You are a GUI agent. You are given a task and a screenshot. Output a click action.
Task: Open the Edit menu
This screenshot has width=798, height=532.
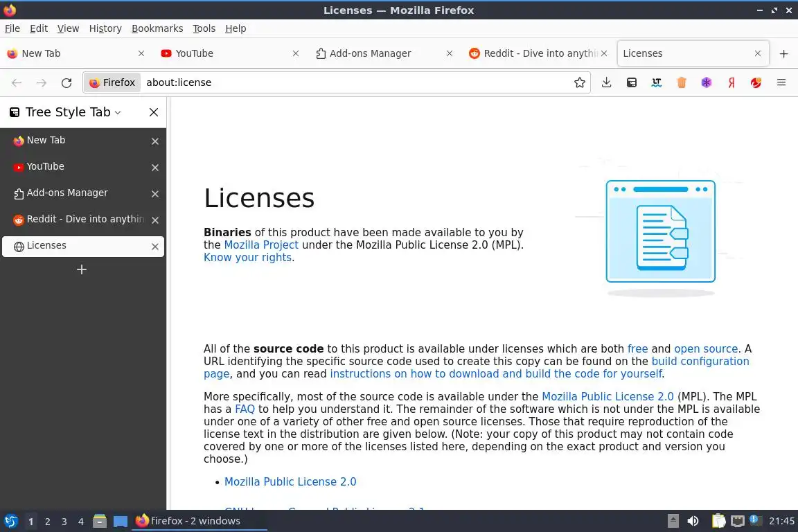39,28
